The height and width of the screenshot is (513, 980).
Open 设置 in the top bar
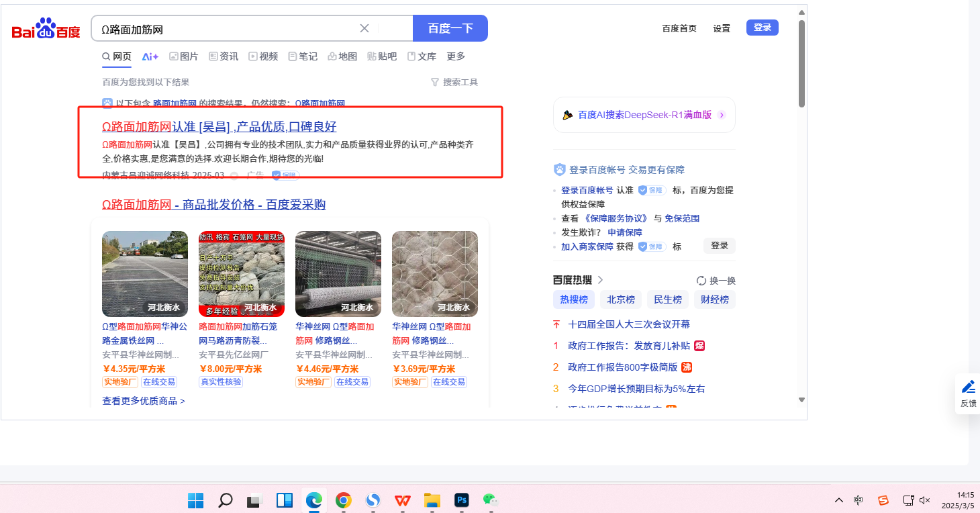point(722,28)
